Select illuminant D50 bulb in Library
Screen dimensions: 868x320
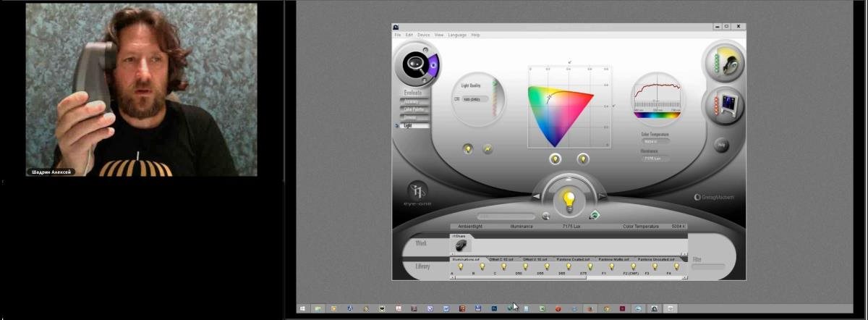tap(526, 267)
